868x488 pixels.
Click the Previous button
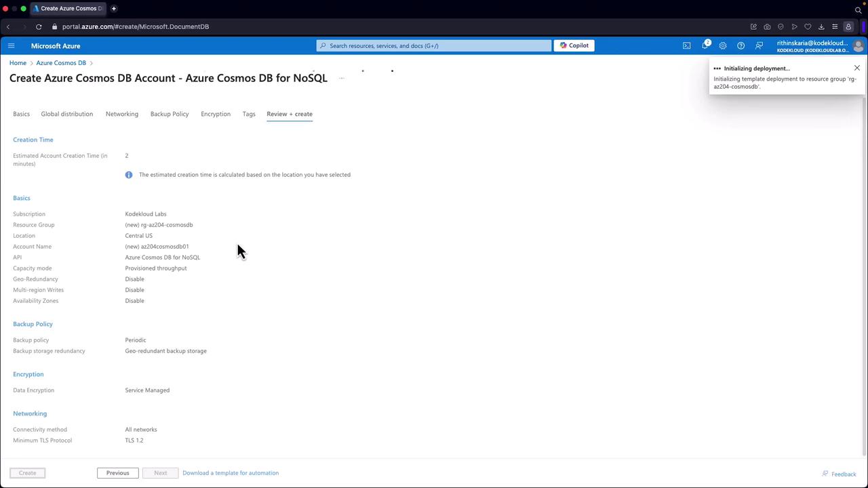click(117, 473)
